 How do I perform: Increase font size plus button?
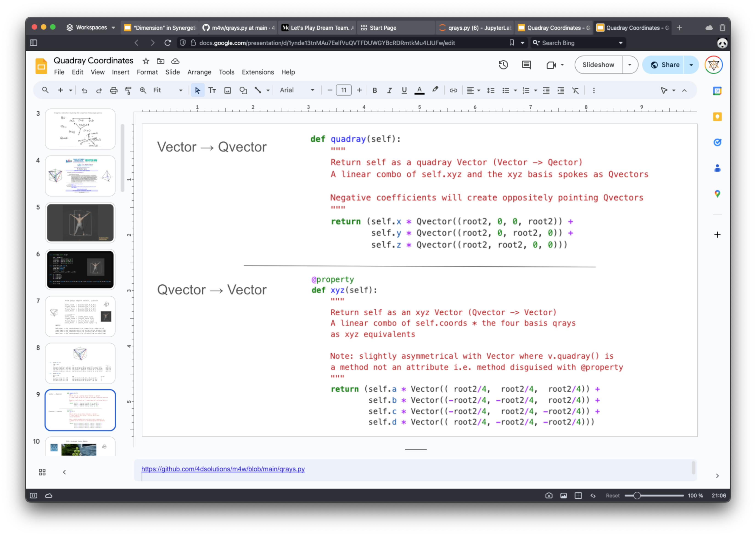[x=359, y=90]
